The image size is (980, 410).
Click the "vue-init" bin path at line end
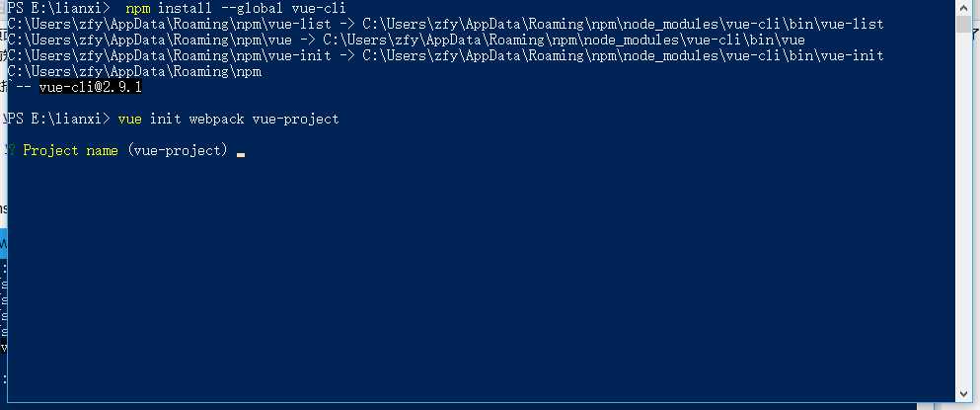[853, 55]
